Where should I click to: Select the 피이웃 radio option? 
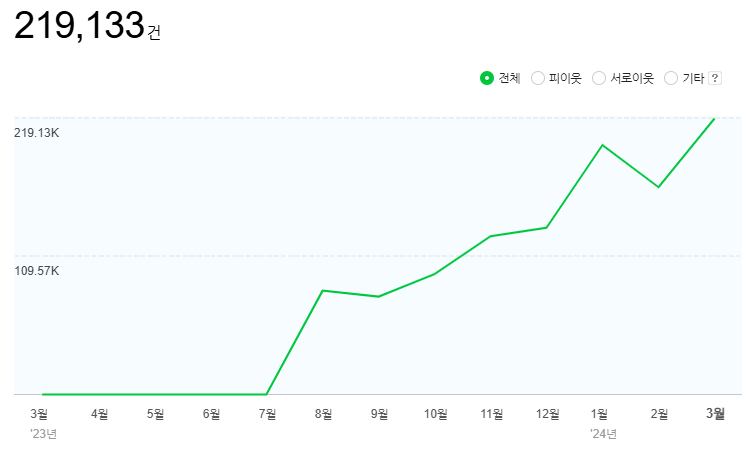tap(538, 78)
